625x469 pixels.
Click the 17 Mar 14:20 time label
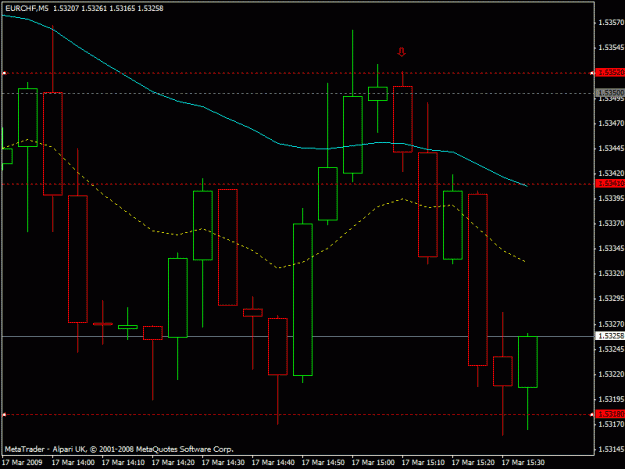coord(173,462)
